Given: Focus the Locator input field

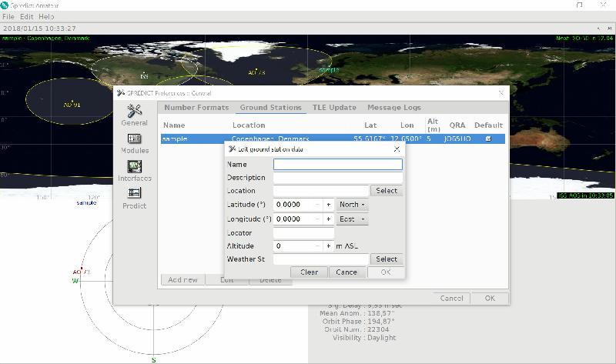Looking at the screenshot, I should click(x=303, y=233).
